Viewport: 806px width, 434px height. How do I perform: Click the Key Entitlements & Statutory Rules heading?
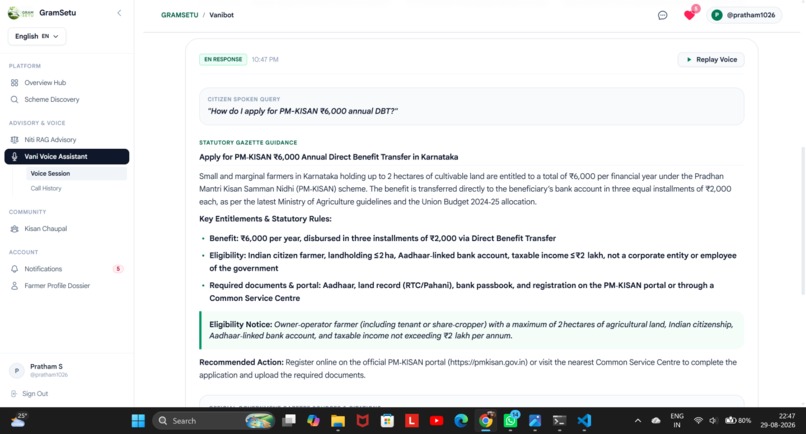point(265,219)
